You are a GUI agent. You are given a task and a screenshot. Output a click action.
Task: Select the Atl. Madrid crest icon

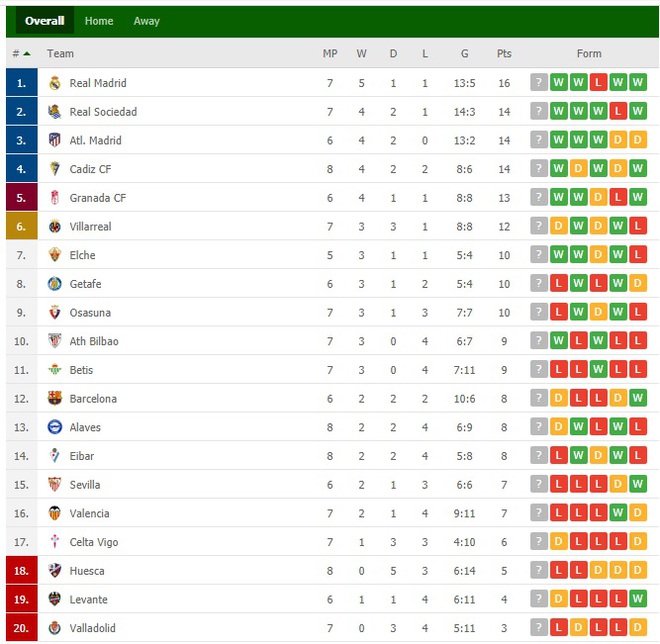pyautogui.click(x=55, y=140)
